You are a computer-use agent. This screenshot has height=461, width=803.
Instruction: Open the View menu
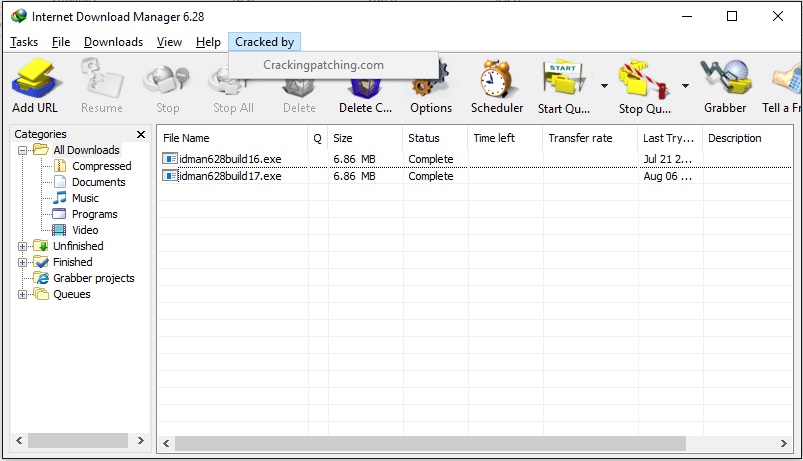point(169,42)
